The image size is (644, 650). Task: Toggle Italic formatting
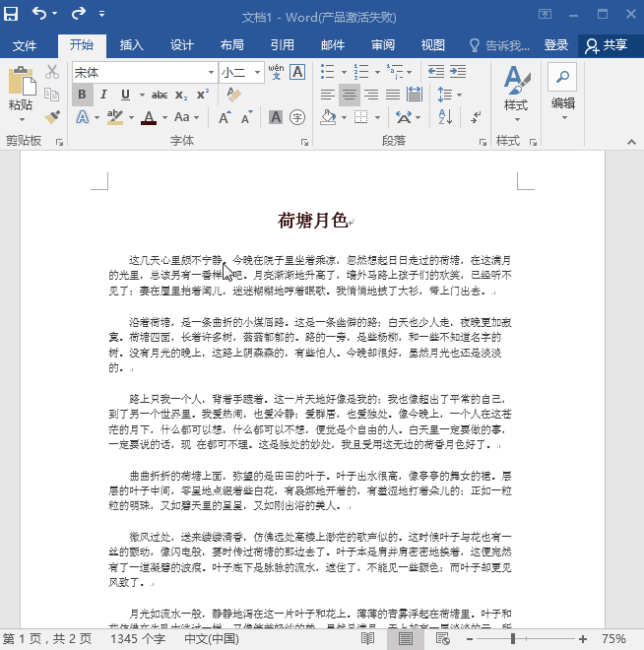pyautogui.click(x=103, y=95)
